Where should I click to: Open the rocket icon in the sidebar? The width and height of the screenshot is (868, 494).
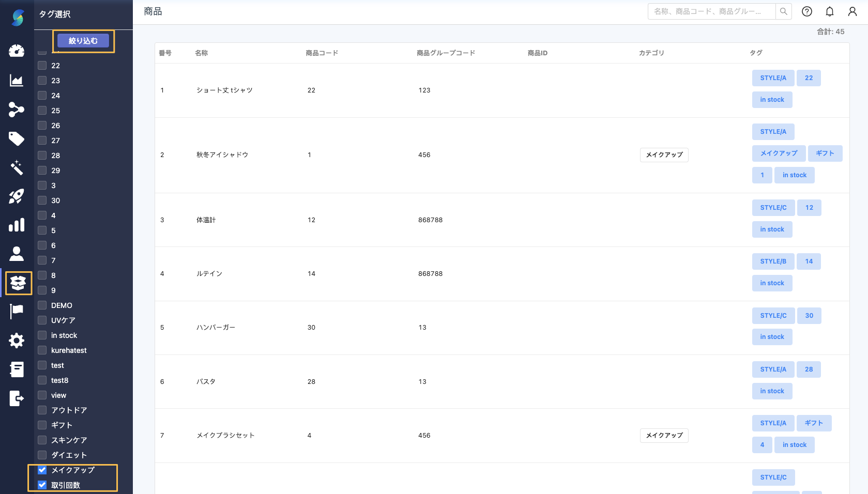(17, 196)
